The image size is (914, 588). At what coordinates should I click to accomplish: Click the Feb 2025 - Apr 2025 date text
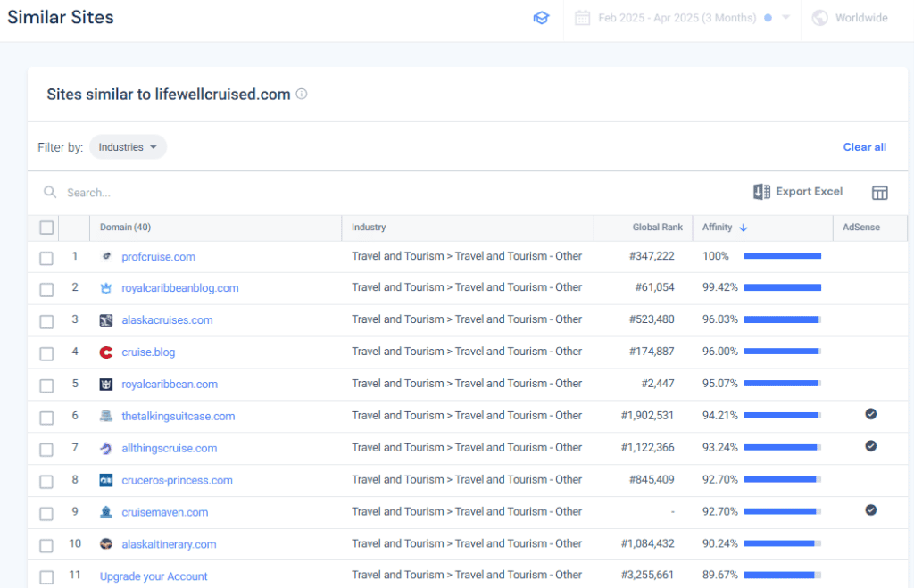pos(677,18)
